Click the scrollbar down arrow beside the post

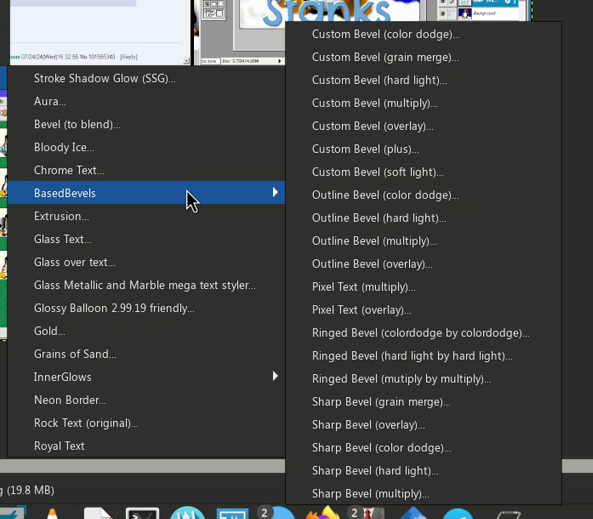pos(186,61)
